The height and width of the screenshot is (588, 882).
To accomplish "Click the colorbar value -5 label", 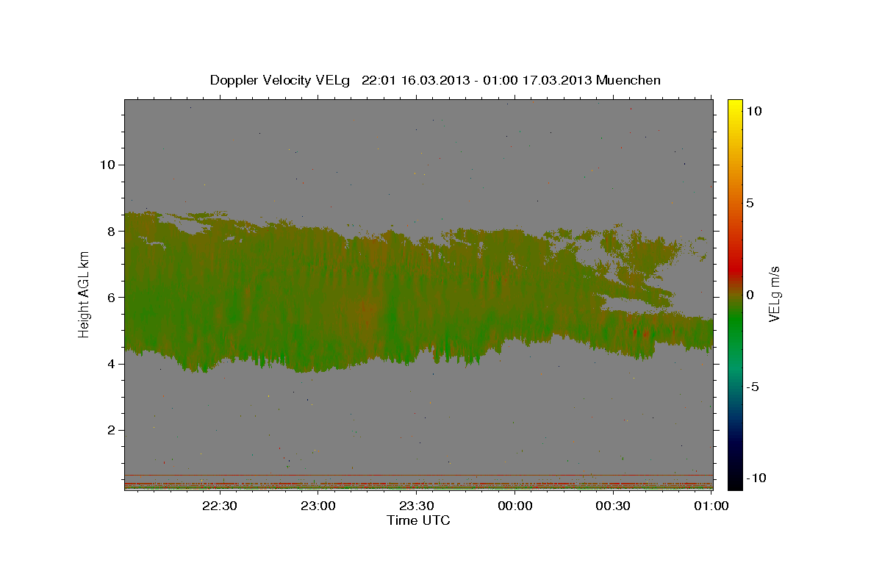I will (x=753, y=387).
